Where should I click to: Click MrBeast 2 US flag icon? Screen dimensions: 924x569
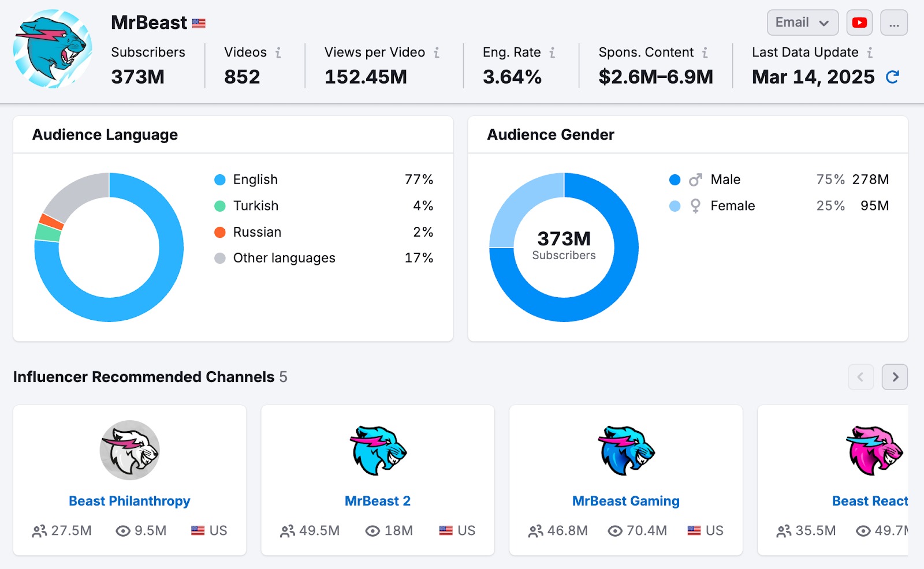446,530
